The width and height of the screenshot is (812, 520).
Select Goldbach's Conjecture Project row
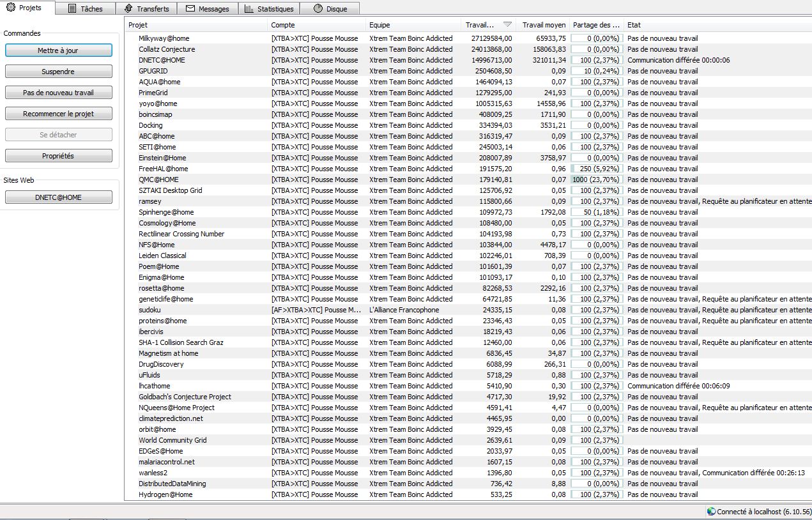pyautogui.click(x=468, y=397)
